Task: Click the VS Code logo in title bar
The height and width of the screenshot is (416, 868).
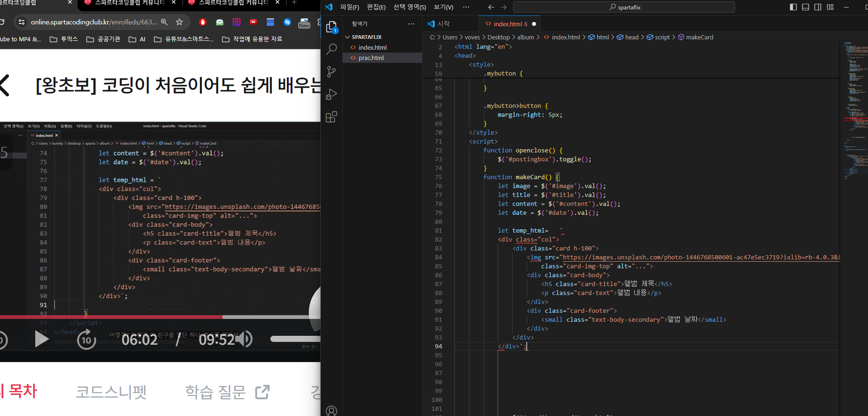Action: tap(329, 7)
